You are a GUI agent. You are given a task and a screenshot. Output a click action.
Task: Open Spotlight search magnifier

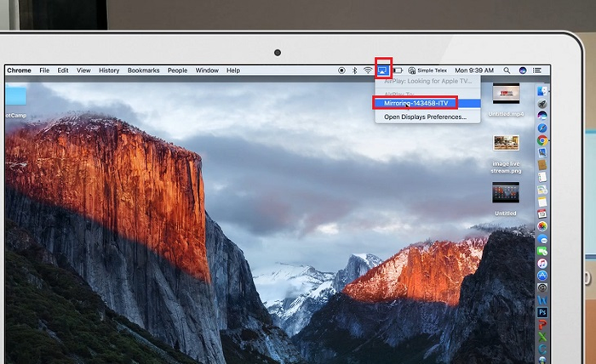[507, 71]
